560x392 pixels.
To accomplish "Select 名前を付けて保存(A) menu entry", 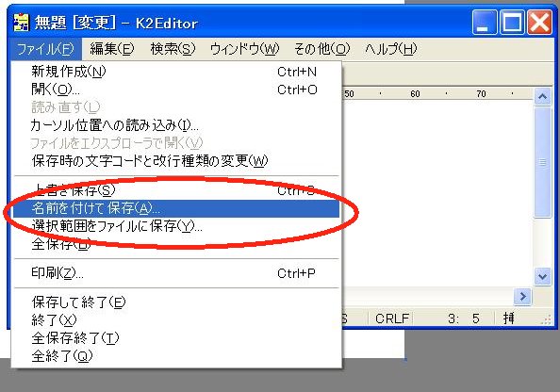I will tap(176, 208).
